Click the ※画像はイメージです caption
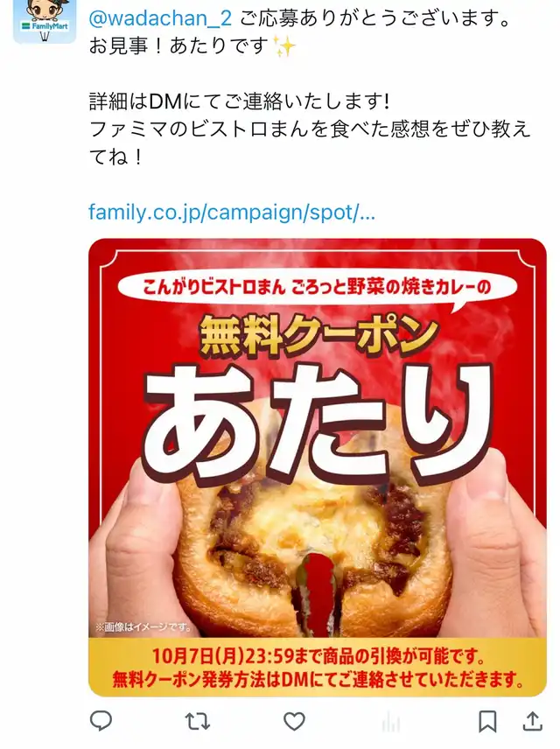 pos(143,626)
